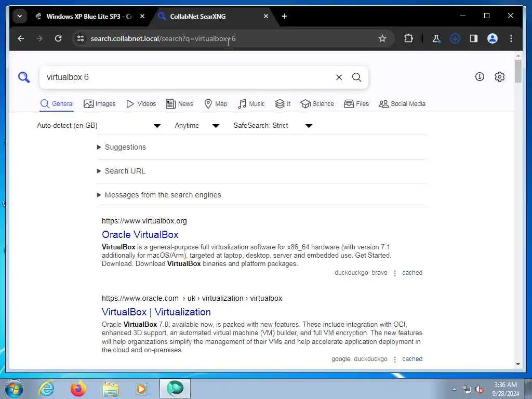The height and width of the screenshot is (399, 532).
Task: Toggle the browser side panel
Action: 474,38
